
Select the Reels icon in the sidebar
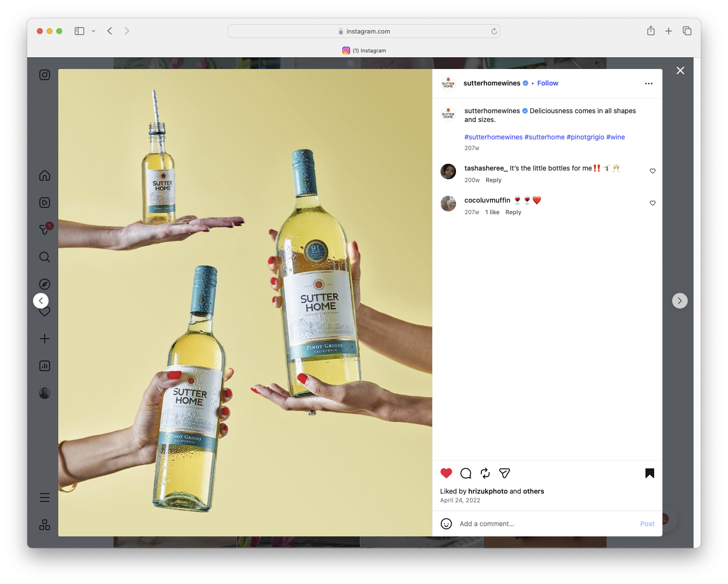click(44, 203)
